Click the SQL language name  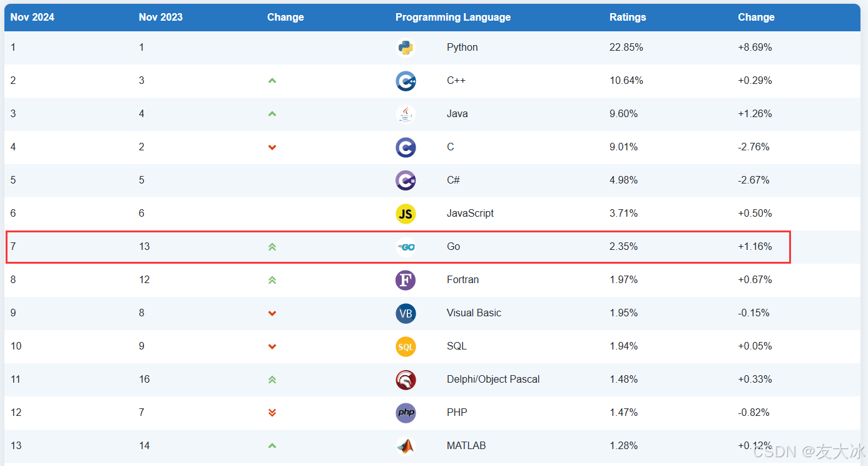tap(457, 346)
